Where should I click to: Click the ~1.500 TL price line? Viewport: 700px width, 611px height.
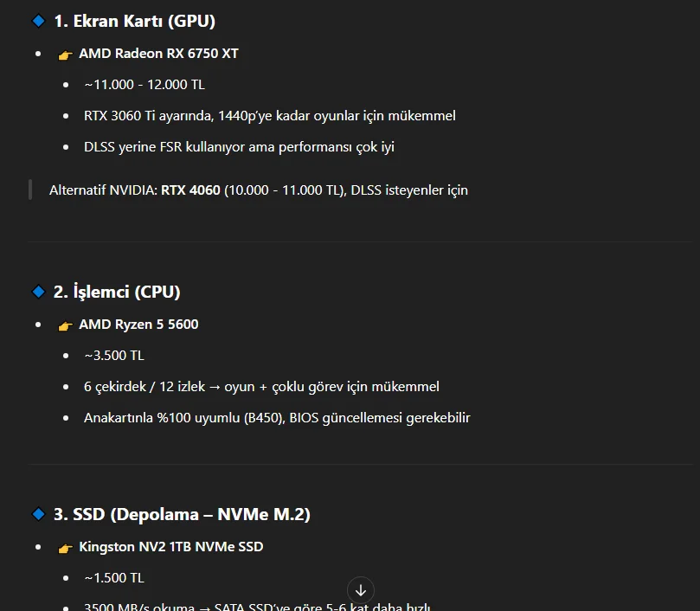click(x=114, y=578)
